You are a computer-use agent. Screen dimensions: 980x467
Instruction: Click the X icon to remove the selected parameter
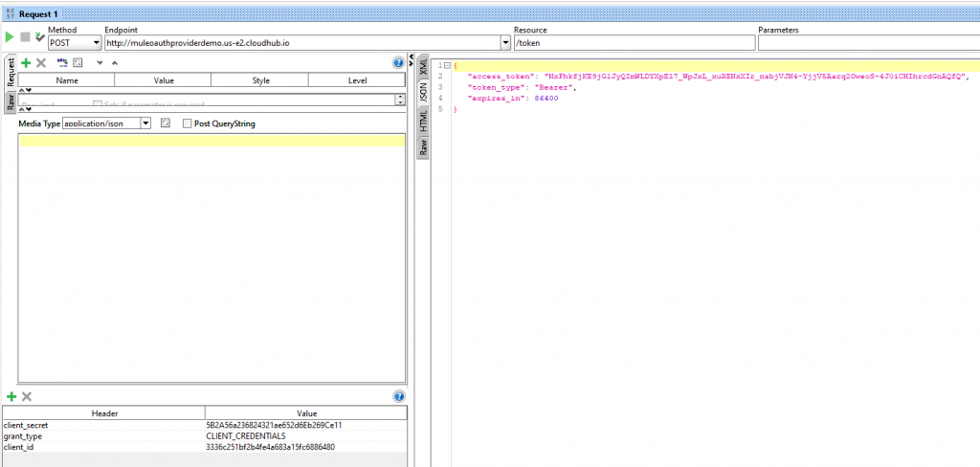[41, 62]
